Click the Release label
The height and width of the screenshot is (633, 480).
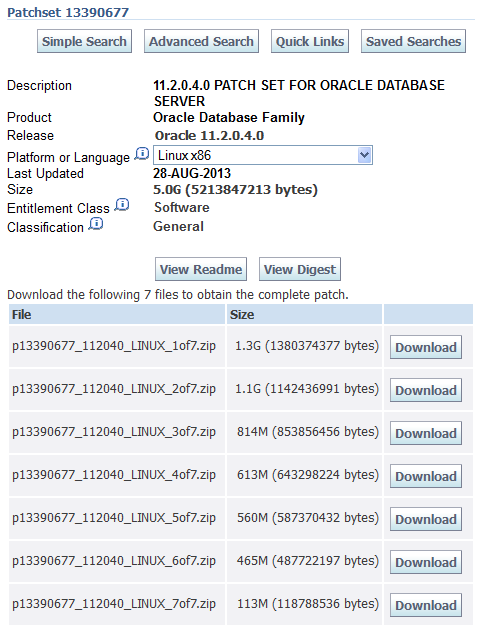(31, 136)
